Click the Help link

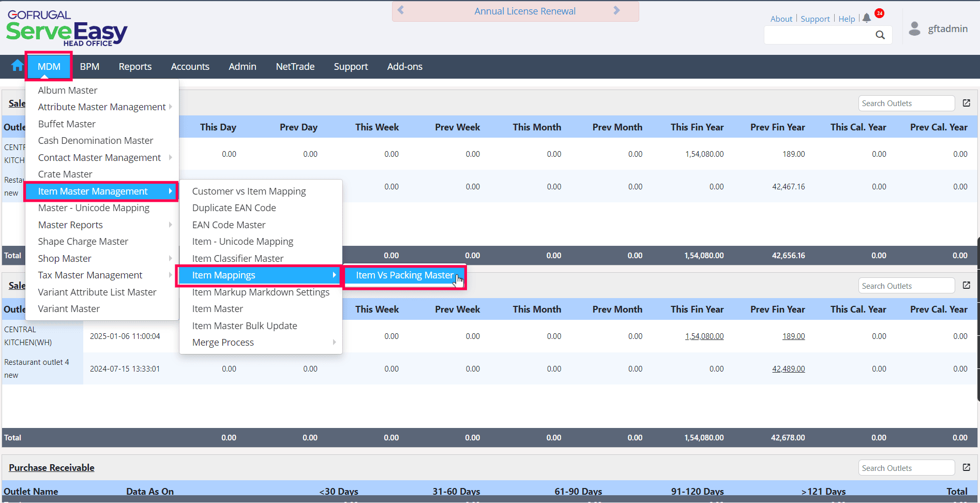click(x=847, y=19)
